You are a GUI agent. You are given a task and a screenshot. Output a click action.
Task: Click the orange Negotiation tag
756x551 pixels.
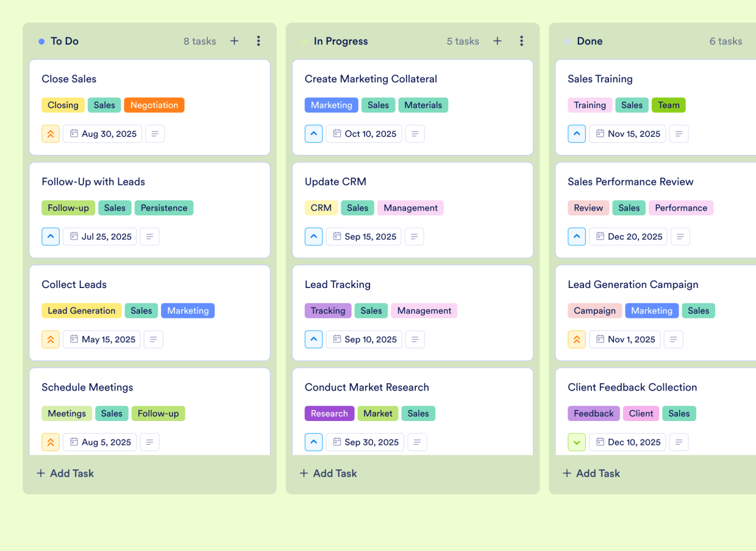point(154,105)
